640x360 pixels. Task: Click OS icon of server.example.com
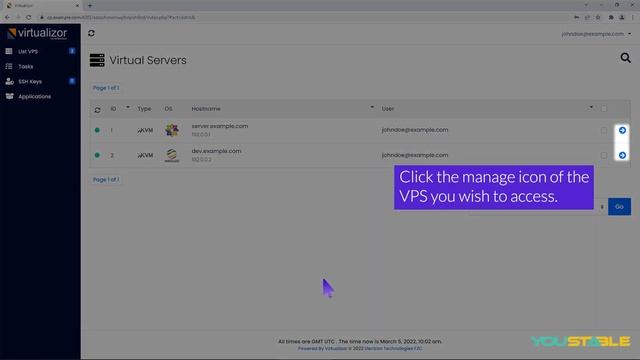pyautogui.click(x=172, y=130)
